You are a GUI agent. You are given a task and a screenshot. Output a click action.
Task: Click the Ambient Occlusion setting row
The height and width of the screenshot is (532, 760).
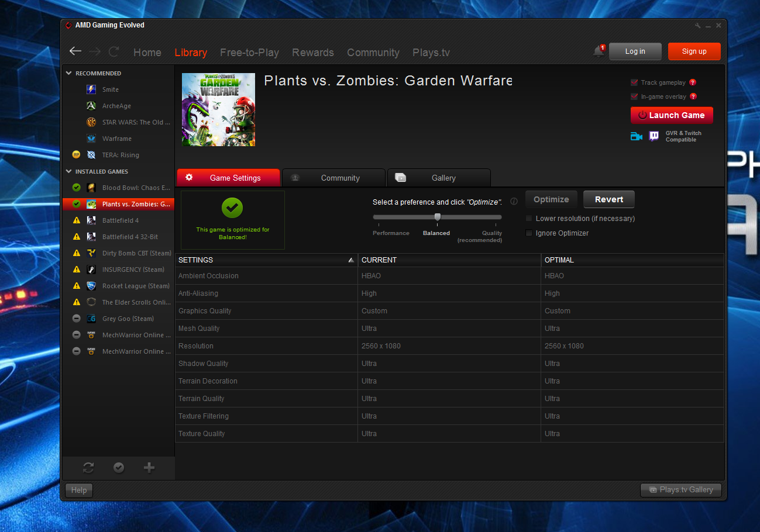click(x=449, y=276)
